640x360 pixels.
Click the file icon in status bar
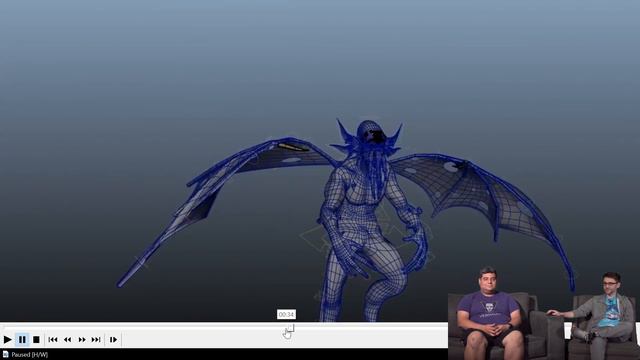pos(6,354)
